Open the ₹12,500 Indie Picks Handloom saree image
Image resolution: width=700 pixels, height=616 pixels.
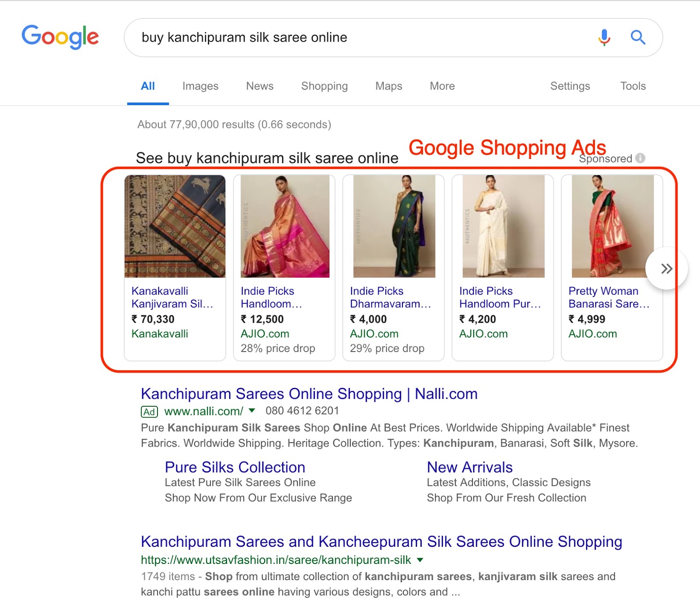click(x=285, y=226)
